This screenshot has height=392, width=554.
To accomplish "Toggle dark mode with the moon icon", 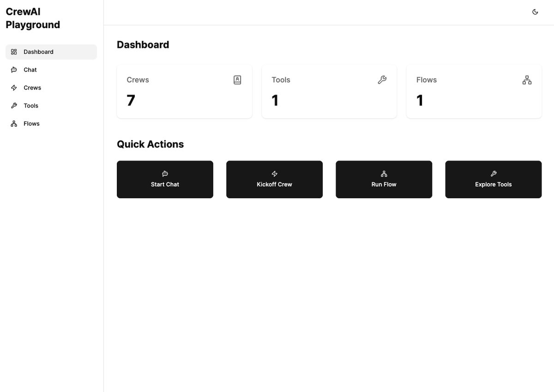I will click(535, 12).
